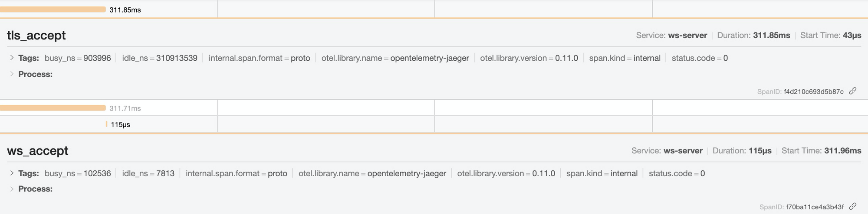This screenshot has width=868, height=214.
Task: Click the idle_ns = 7813 tag
Action: pos(148,173)
